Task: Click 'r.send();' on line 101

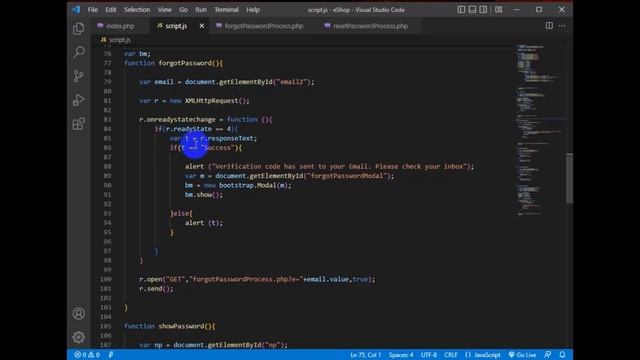Action: [156, 289]
